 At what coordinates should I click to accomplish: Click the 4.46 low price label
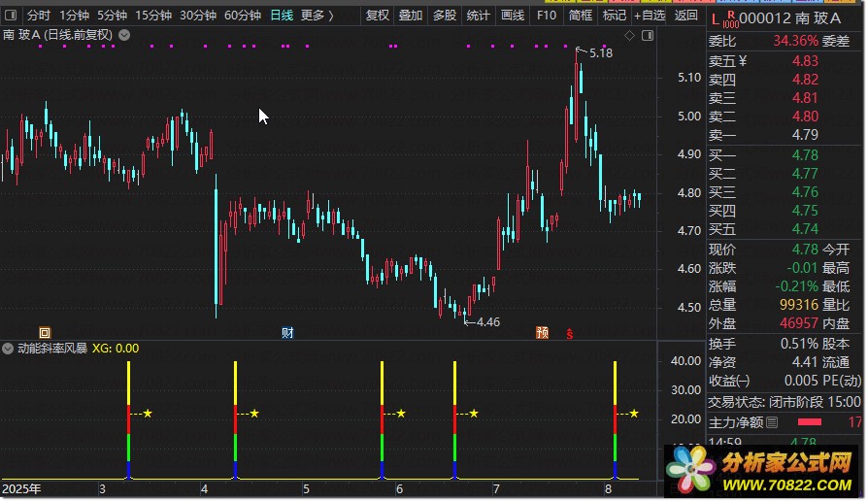point(487,321)
